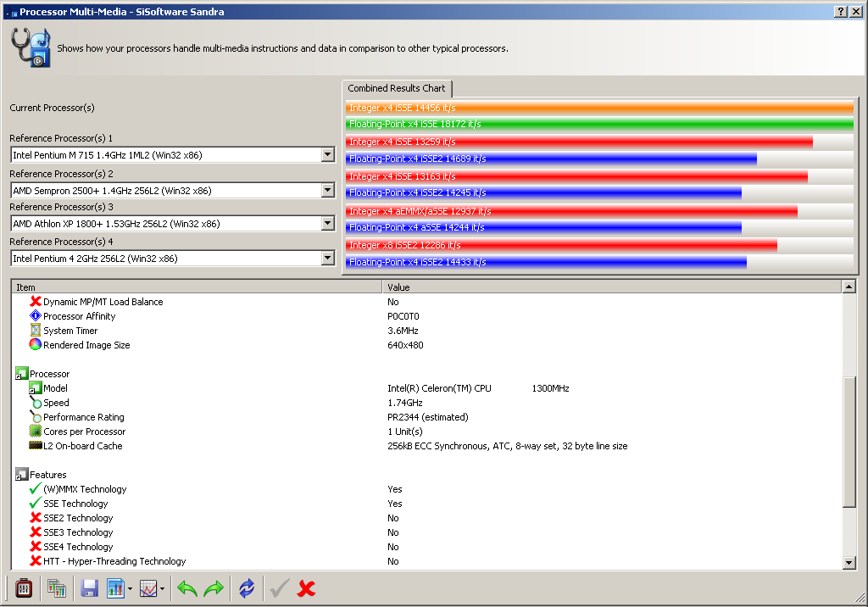Image resolution: width=868 pixels, height=607 pixels.
Task: Open Reference Processor(s) 2 dropdown (AMD Sempron 2500+)
Action: coord(328,191)
